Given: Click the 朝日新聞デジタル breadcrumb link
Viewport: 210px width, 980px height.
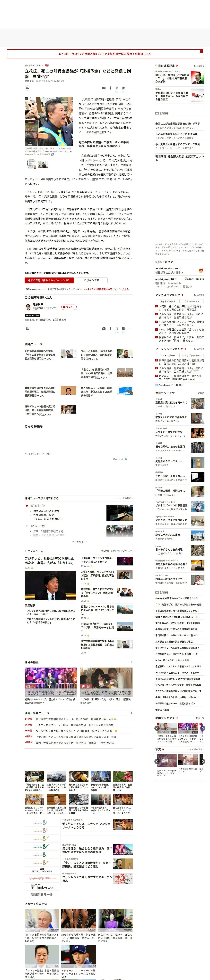Looking at the screenshot, I should (32, 65).
